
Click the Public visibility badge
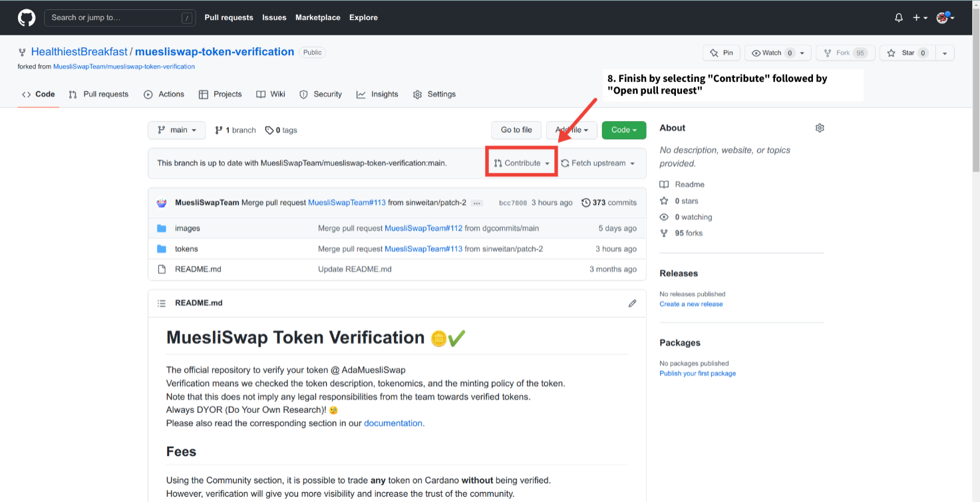point(312,52)
